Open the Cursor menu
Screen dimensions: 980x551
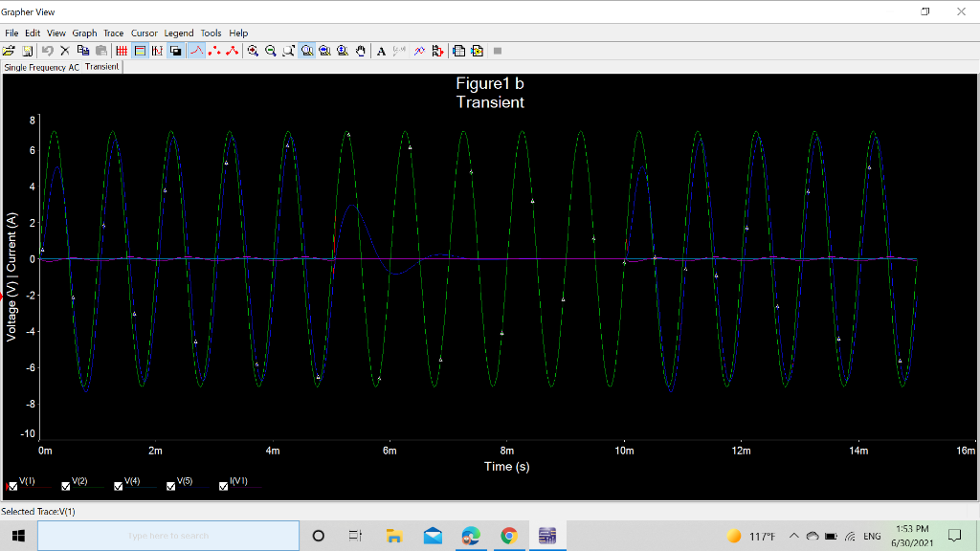pos(145,33)
